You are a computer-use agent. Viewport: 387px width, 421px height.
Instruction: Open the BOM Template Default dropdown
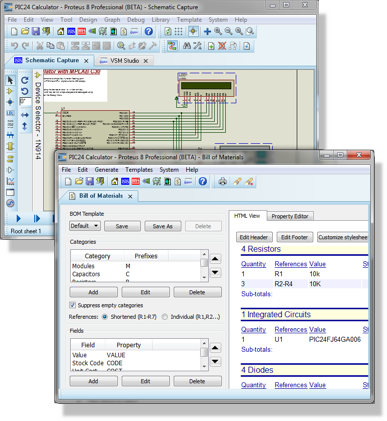pos(85,226)
